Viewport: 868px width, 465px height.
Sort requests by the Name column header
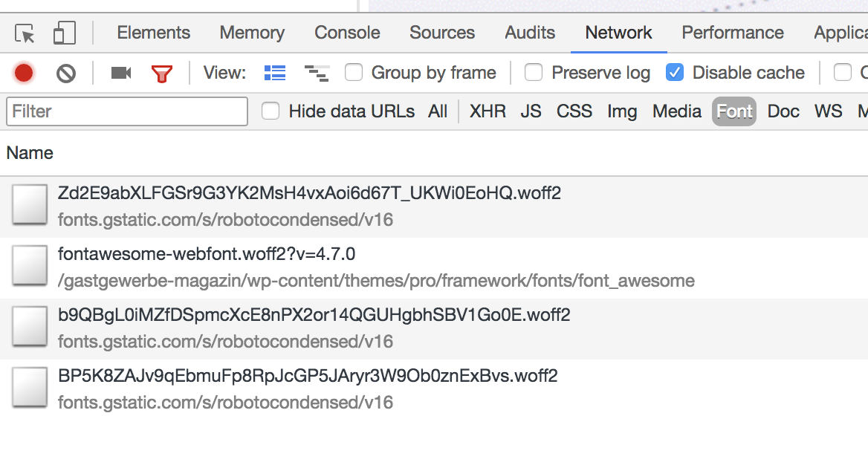30,153
